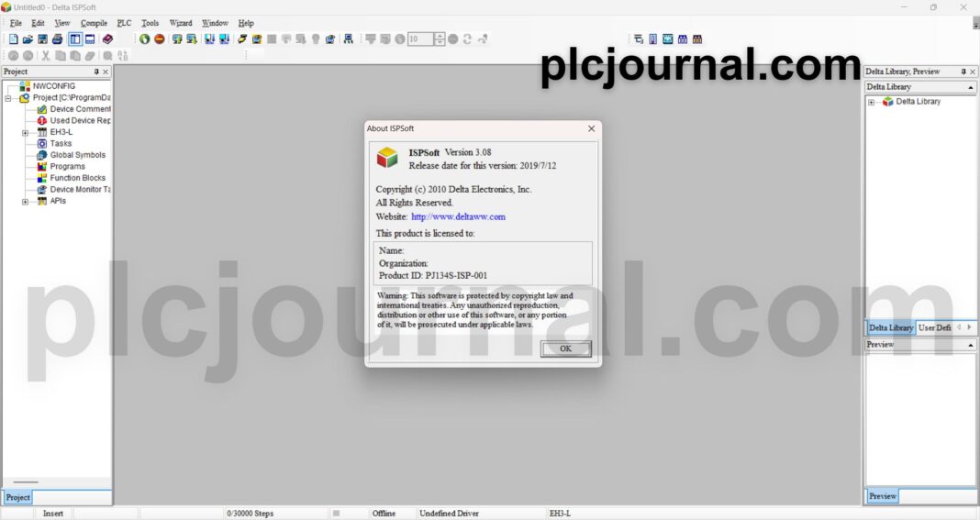Click the Project panel horizontal scrollbar
The height and width of the screenshot is (520, 980).
point(26,482)
